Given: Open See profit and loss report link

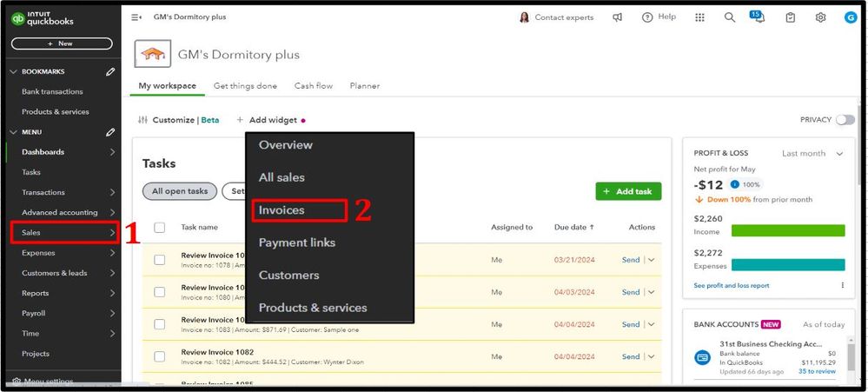Looking at the screenshot, I should (x=732, y=286).
